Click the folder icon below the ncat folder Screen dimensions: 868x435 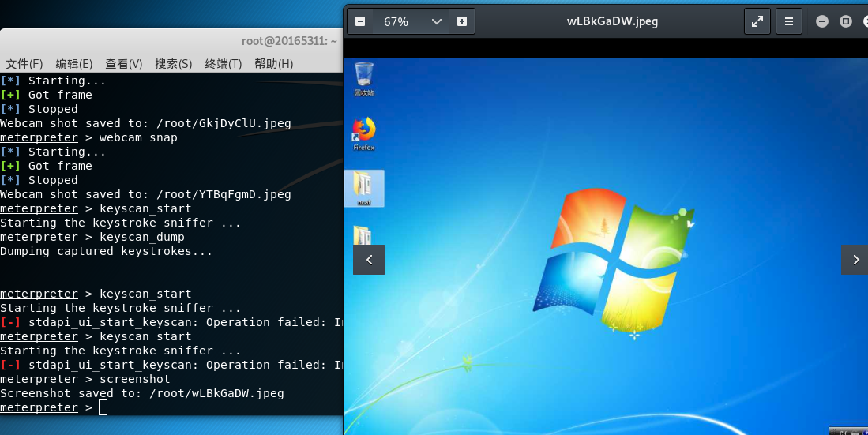pyautogui.click(x=363, y=235)
